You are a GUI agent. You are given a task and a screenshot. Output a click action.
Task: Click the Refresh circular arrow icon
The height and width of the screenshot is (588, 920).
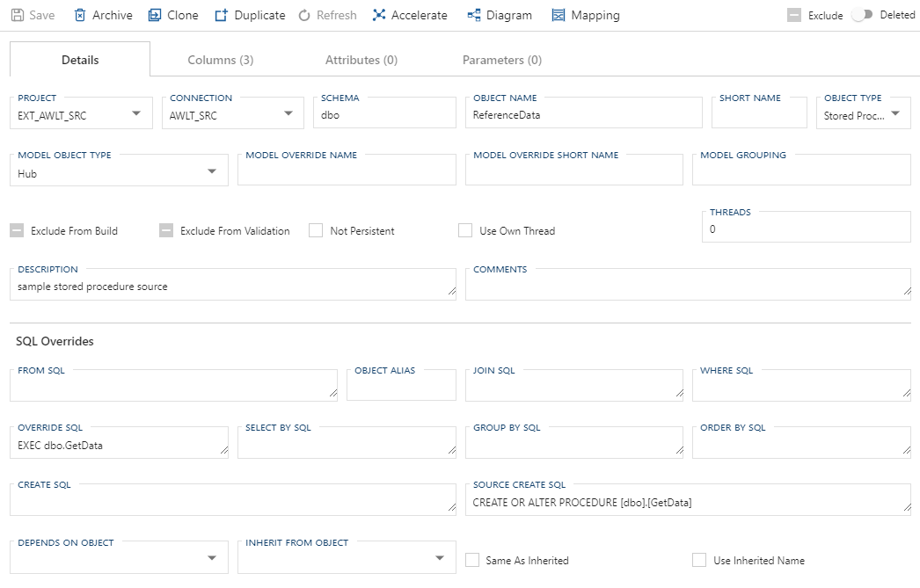[304, 15]
